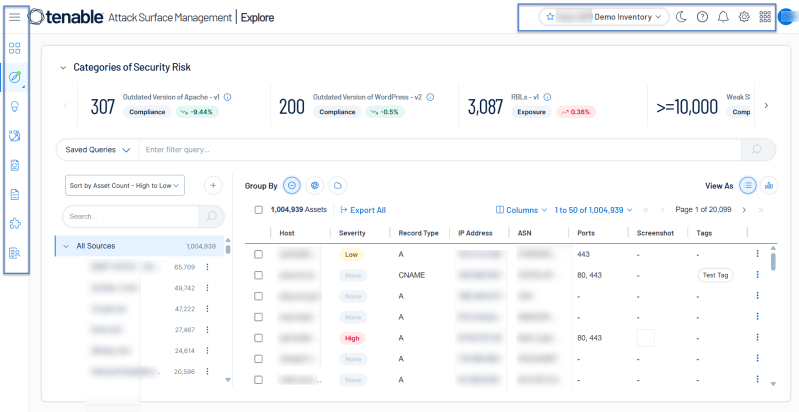The width and height of the screenshot is (799, 412).
Task: Open the settings gear icon
Action: tap(744, 17)
